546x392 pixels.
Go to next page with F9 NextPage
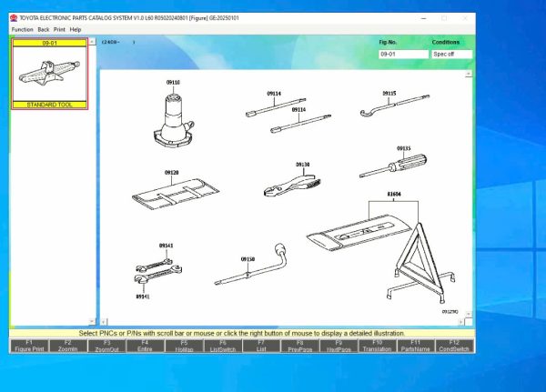click(339, 346)
